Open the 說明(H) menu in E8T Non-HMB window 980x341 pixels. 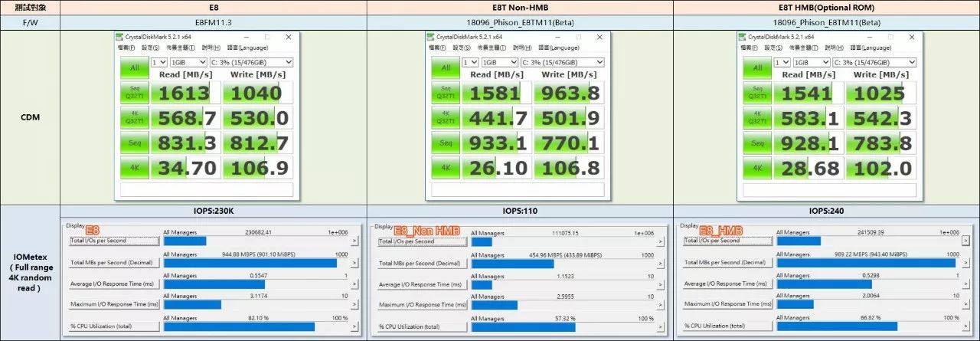tap(523, 48)
